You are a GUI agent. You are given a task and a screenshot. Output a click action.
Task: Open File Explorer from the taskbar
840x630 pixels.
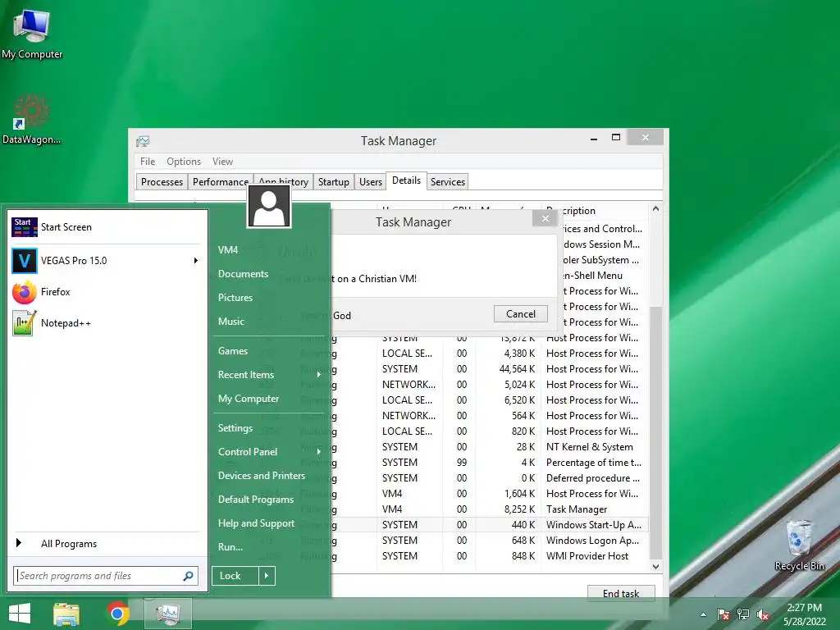(x=66, y=614)
